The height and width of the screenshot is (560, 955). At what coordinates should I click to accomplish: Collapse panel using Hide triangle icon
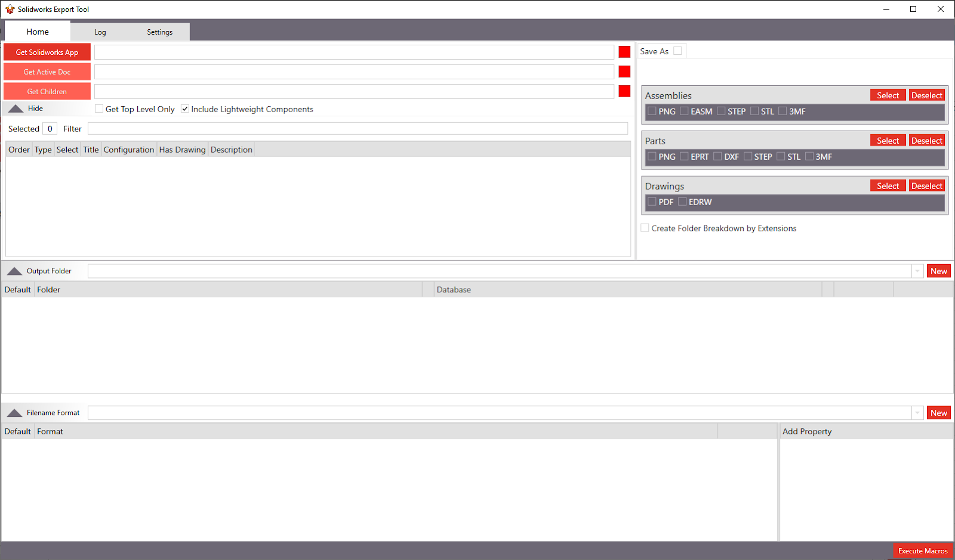pos(16,109)
